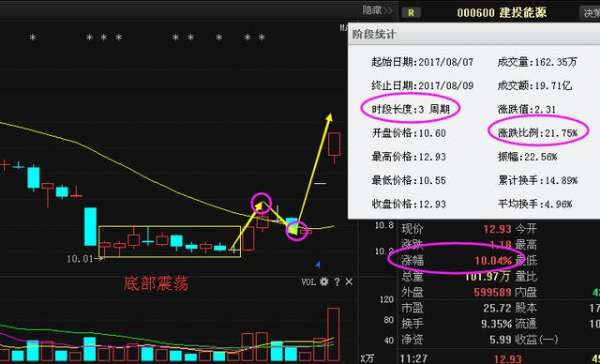Click the tallest red volume bar

[333, 334]
